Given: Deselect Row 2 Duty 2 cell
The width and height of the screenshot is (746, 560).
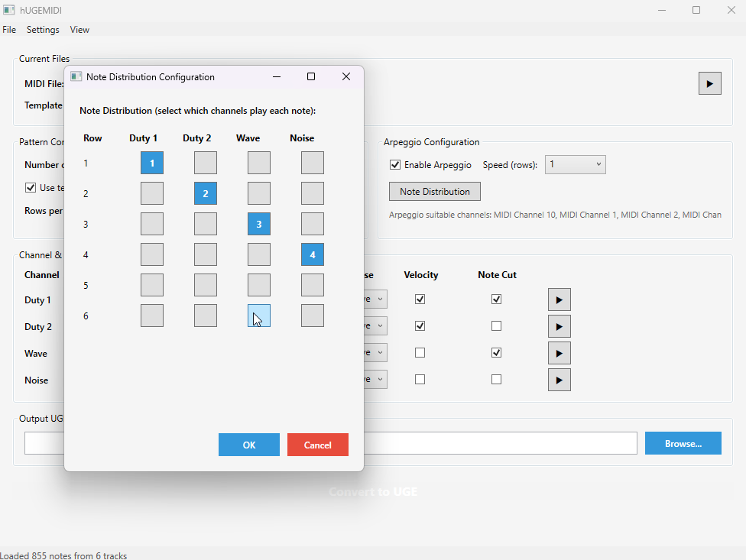Looking at the screenshot, I should point(206,193).
